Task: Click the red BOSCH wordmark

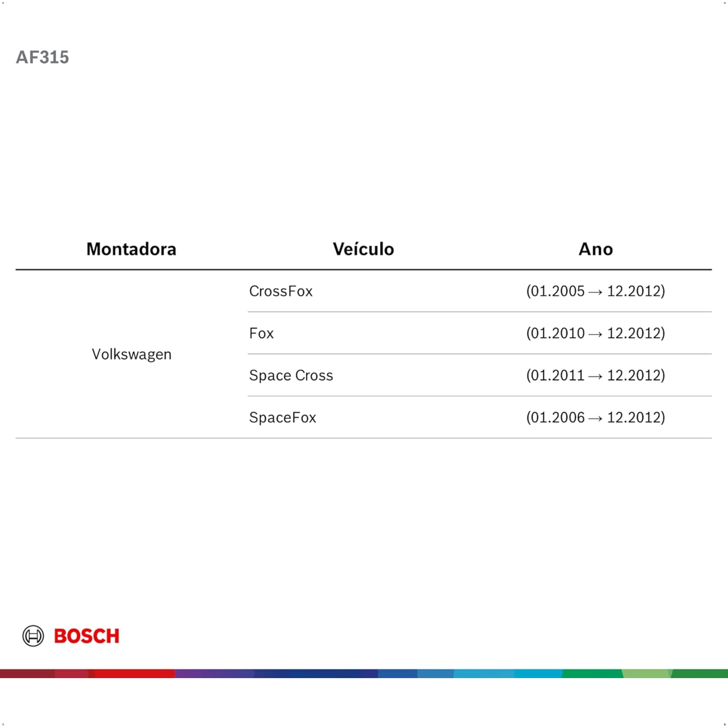Action: pos(87,636)
